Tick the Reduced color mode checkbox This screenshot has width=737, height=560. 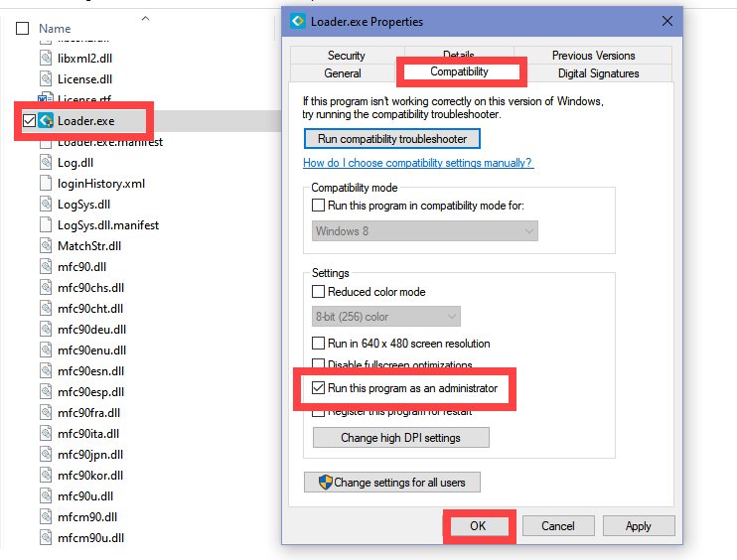point(318,292)
